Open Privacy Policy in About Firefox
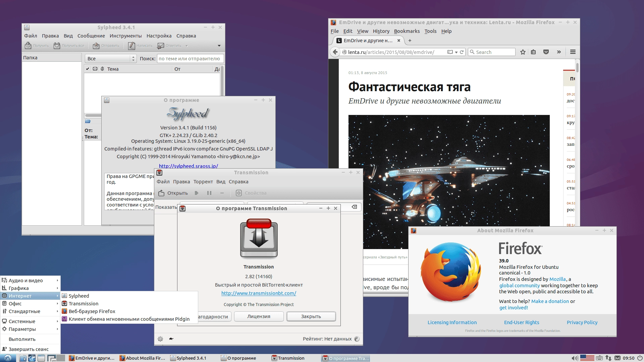The height and width of the screenshot is (362, 644). [x=582, y=322]
